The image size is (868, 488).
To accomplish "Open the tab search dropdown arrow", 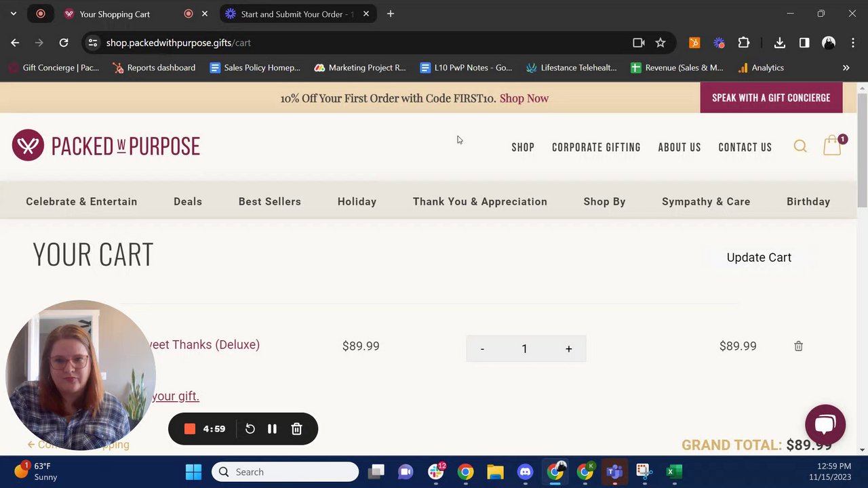I will 13,14.
